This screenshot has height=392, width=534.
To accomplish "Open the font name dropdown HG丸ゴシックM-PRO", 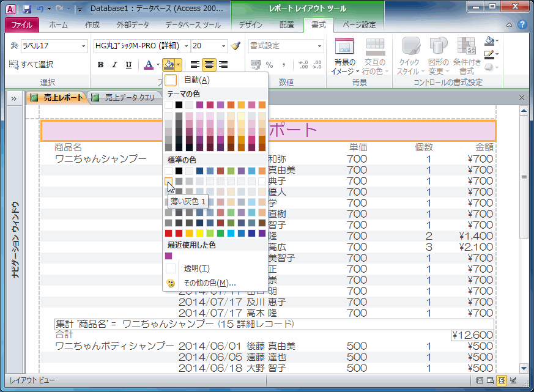I will point(185,46).
